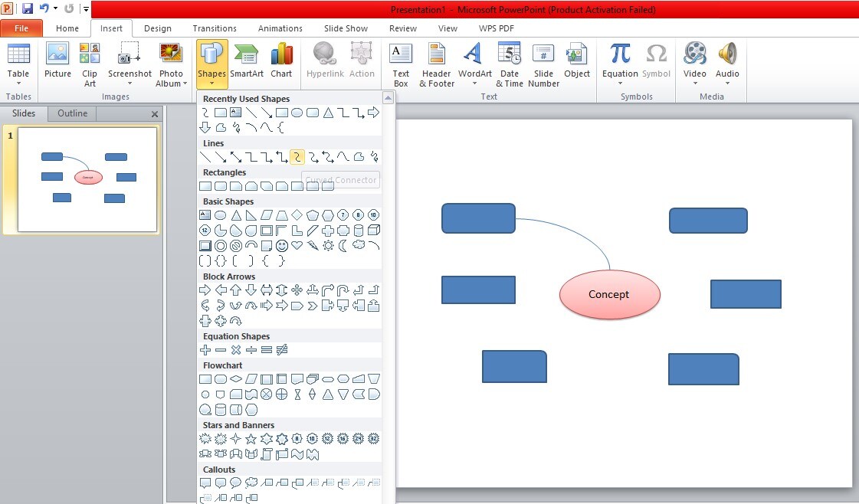Collapse the Shapes gallery button
This screenshot has width=859, height=504.
coord(212,64)
